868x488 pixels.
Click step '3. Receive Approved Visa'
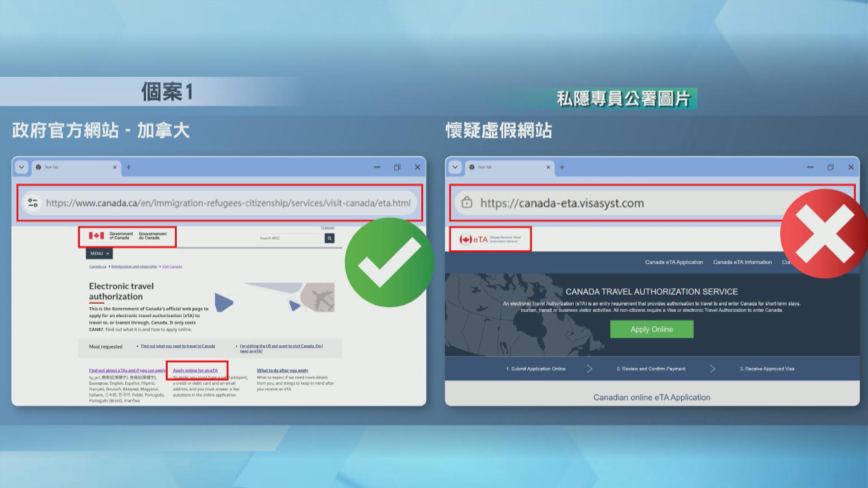767,369
